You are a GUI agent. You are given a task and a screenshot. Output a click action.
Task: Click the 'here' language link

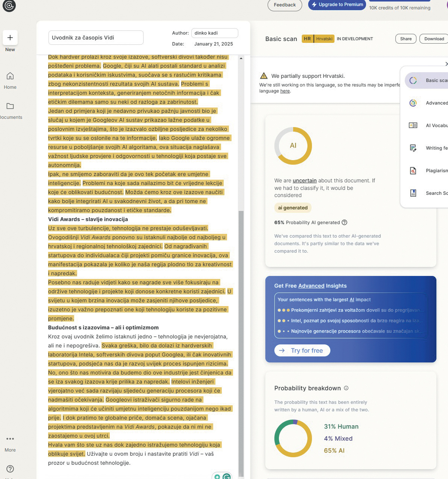point(285,91)
